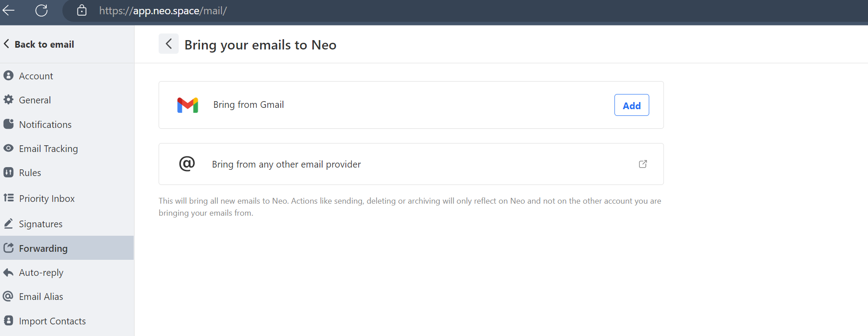Click the General gear icon
Image resolution: width=868 pixels, height=336 pixels.
(x=8, y=99)
